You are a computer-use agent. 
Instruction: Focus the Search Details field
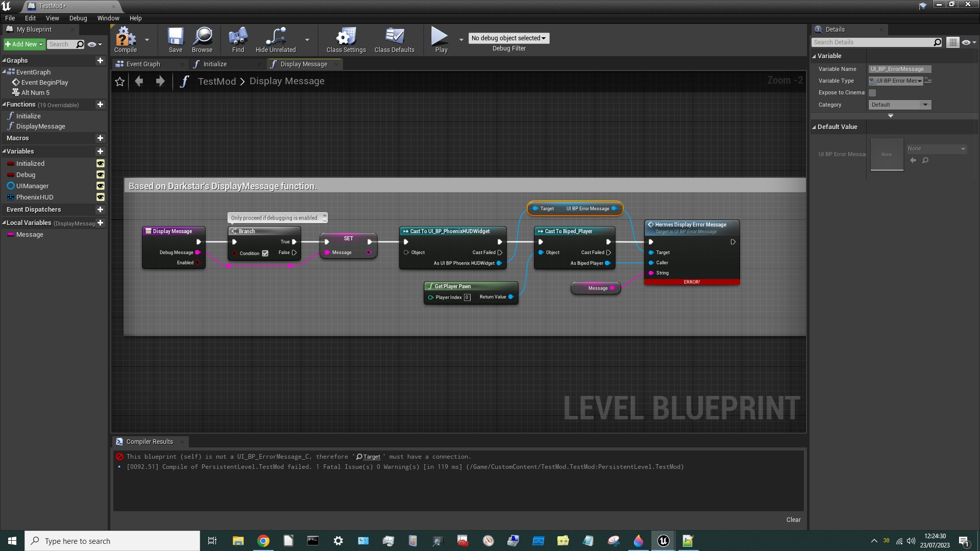872,42
